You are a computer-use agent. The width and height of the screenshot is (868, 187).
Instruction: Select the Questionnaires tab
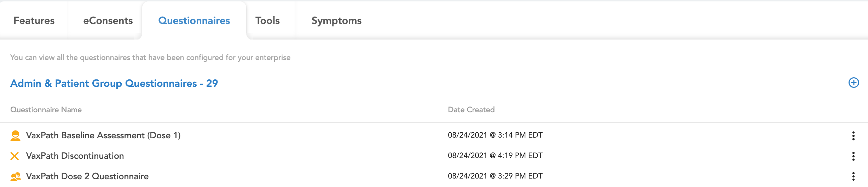[x=194, y=20]
